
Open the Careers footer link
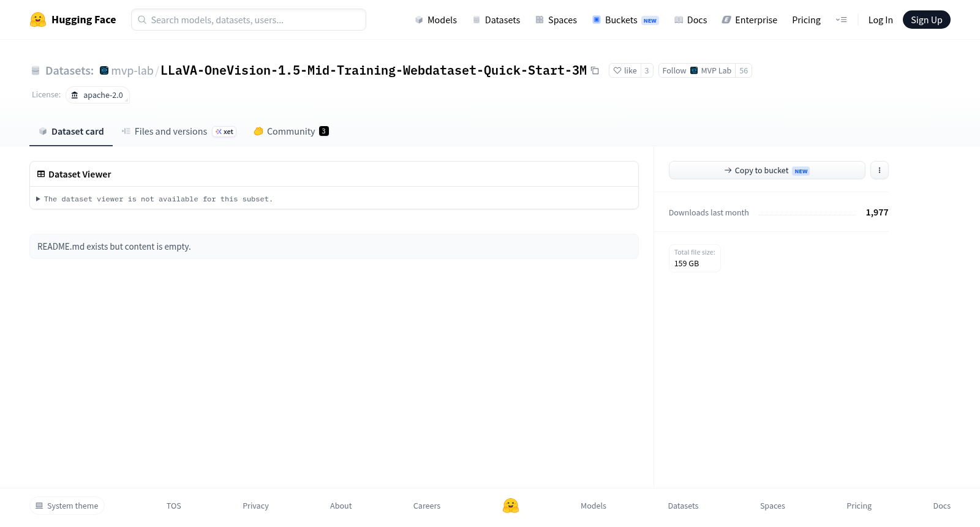pos(427,506)
